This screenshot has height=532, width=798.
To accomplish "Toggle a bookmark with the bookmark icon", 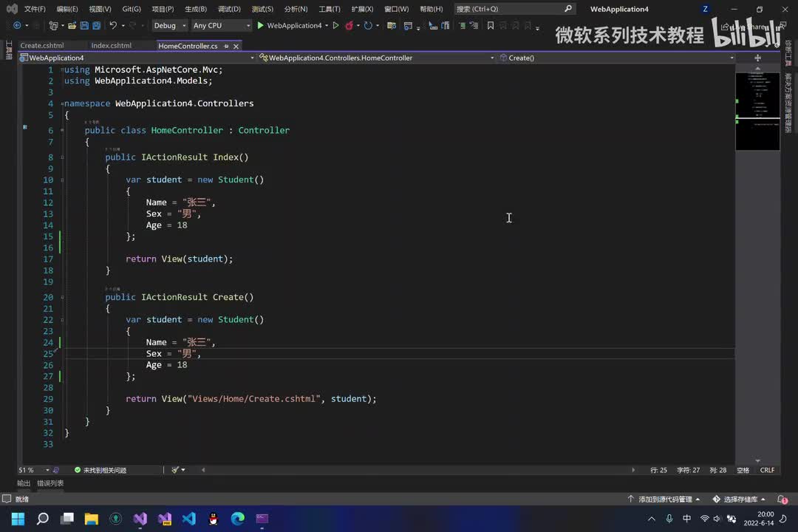I will [x=491, y=25].
